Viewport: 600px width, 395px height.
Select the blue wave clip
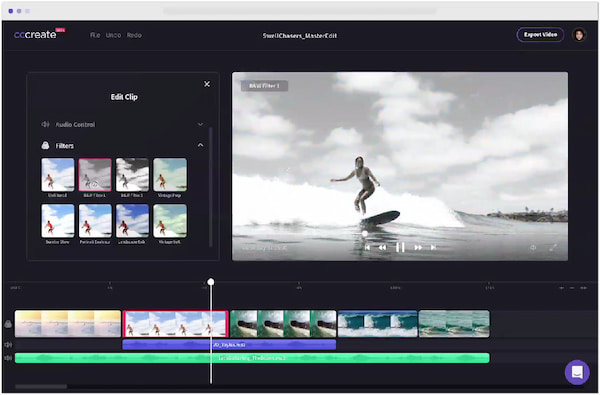coord(378,324)
